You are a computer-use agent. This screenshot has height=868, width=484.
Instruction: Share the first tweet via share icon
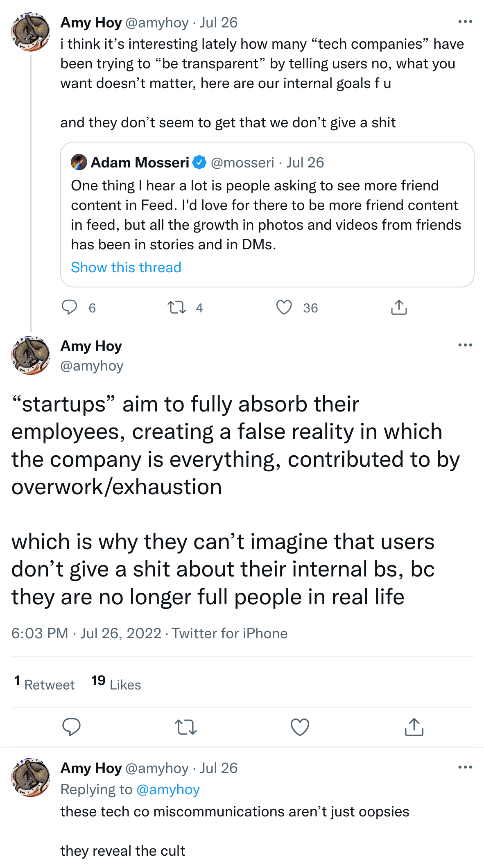pos(399,307)
